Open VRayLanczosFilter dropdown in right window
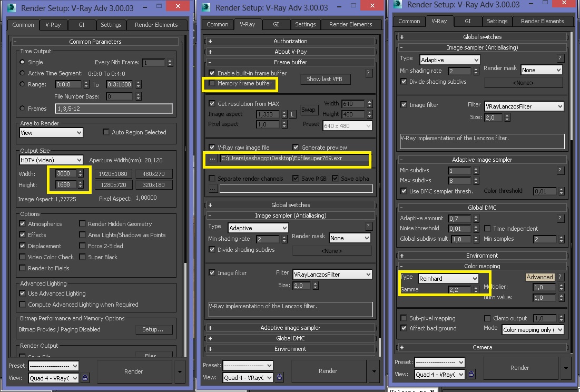The width and height of the screenshot is (580, 392). click(x=524, y=106)
